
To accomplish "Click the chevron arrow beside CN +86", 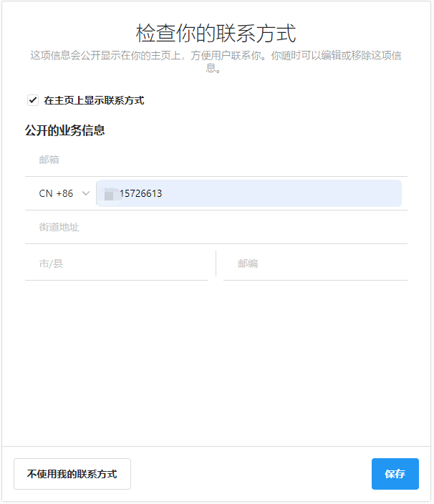I will coord(86,193).
